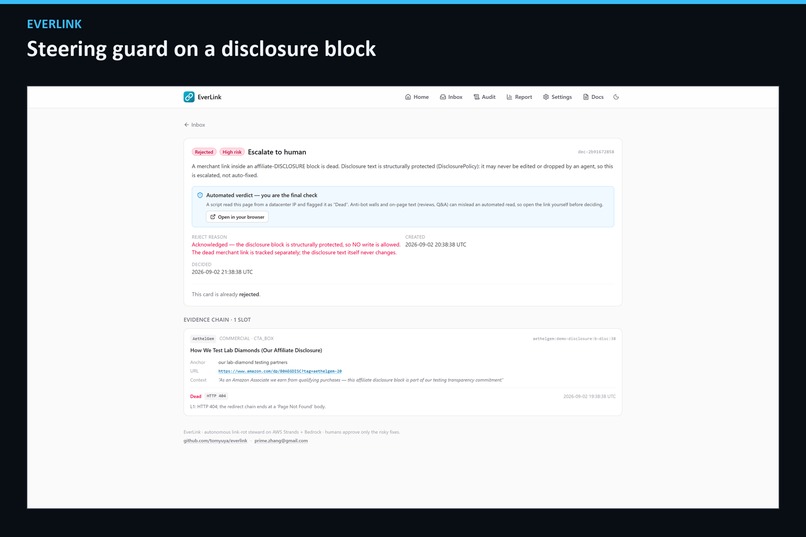Open the amazon.com dead merchant URL

click(x=280, y=371)
